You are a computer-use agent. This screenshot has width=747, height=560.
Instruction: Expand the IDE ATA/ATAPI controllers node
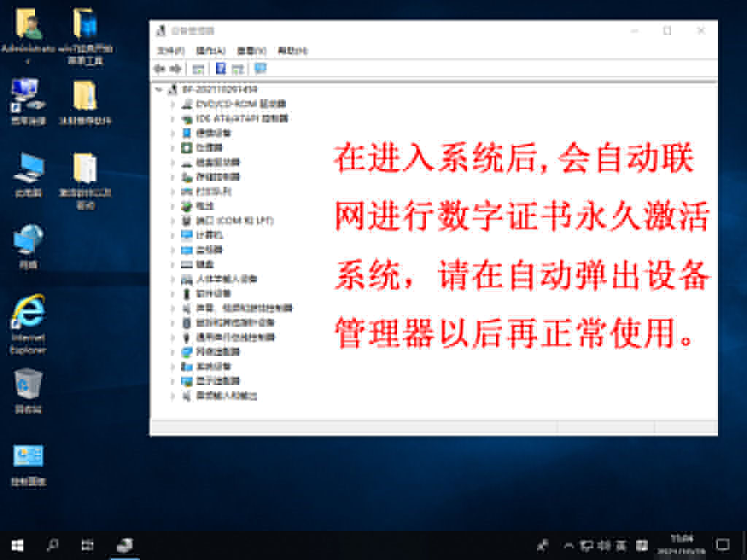point(173,118)
